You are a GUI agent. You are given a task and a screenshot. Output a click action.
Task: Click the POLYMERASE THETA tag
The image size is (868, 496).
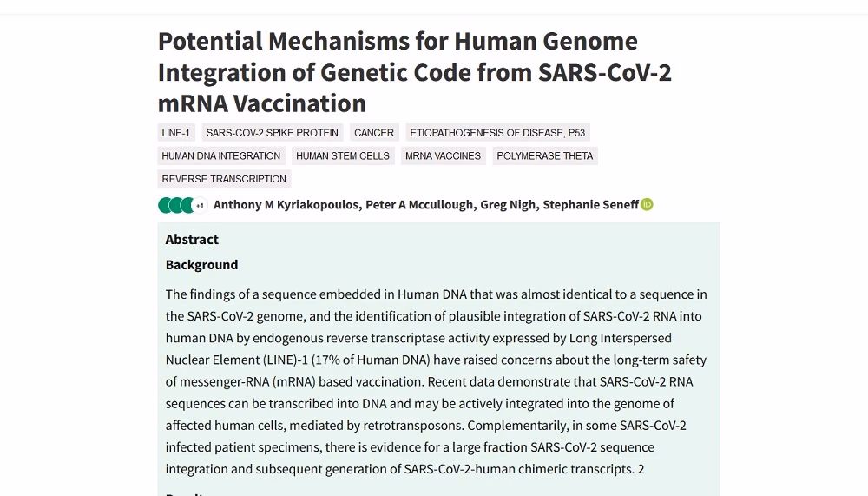[545, 155]
